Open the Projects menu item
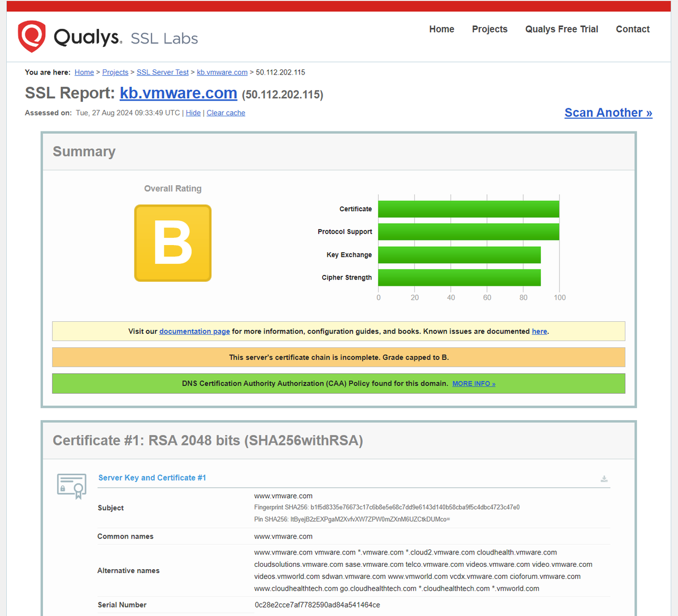Image resolution: width=678 pixels, height=616 pixels. tap(490, 29)
